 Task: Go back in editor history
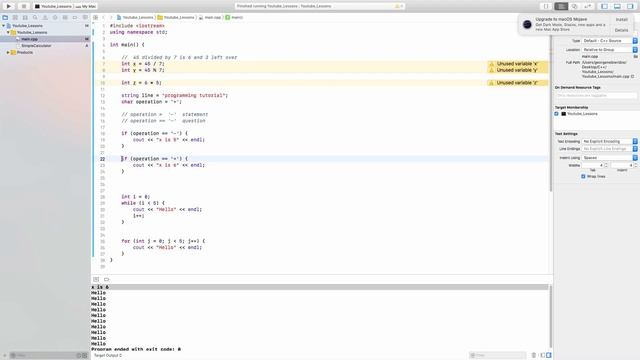[104, 18]
